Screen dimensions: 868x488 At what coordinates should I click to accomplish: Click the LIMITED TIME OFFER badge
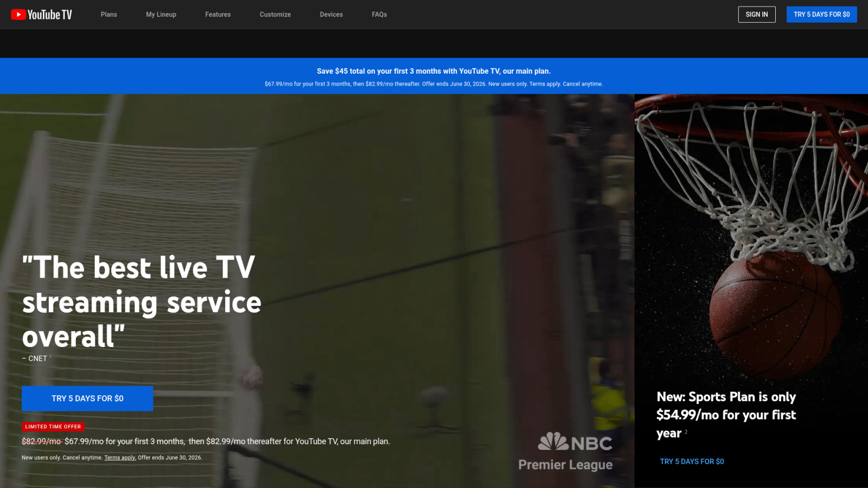[53, 427]
